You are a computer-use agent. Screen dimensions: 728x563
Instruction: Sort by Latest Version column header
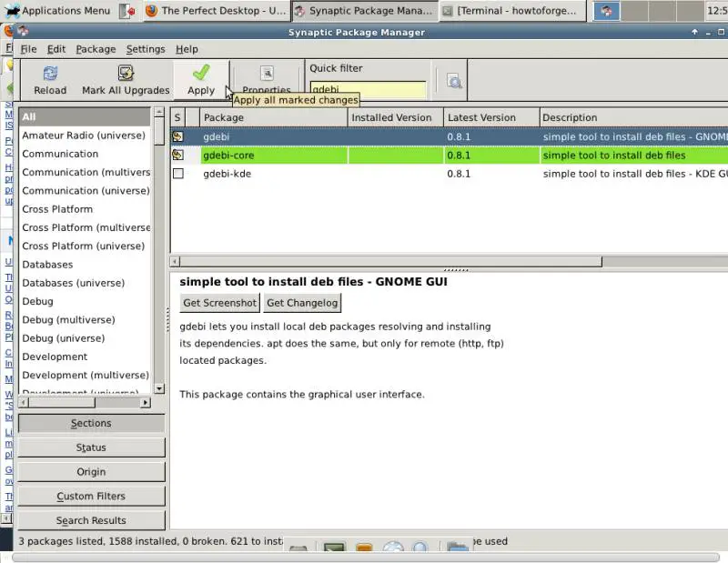pyautogui.click(x=491, y=117)
